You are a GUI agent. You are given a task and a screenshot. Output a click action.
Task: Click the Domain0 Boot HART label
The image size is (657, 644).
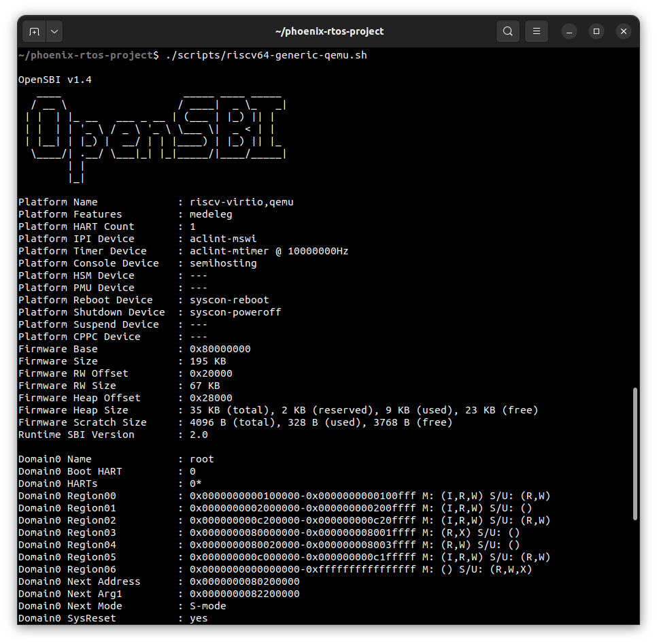[x=70, y=471]
